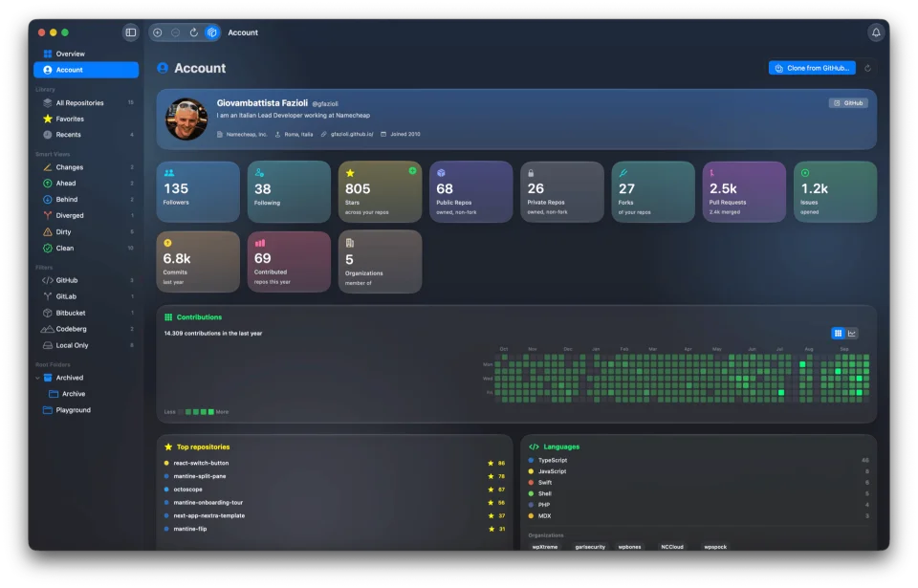The image size is (918, 588).
Task: Collapse the Archived root folder
Action: tap(37, 378)
